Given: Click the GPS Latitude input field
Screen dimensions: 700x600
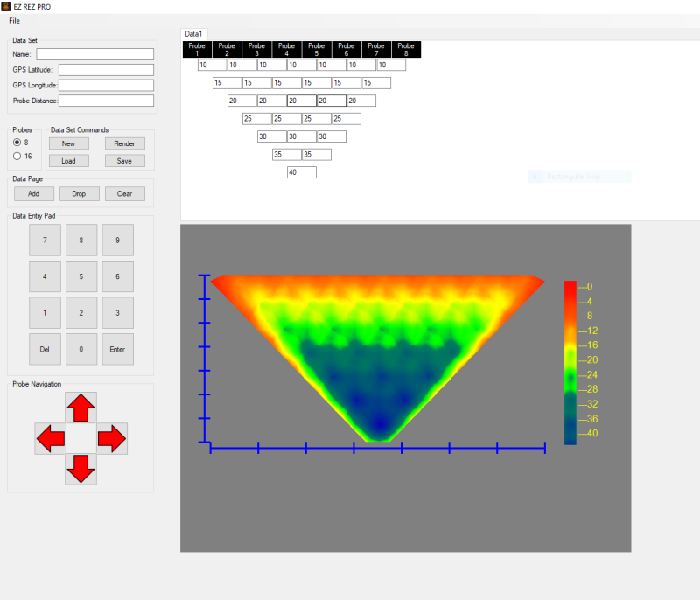Looking at the screenshot, I should [x=106, y=70].
